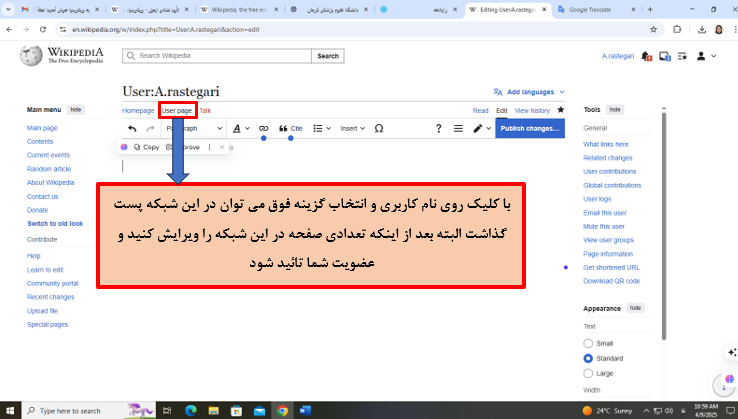Insert a link using the chain icon
This screenshot has height=419, width=738.
(264, 128)
